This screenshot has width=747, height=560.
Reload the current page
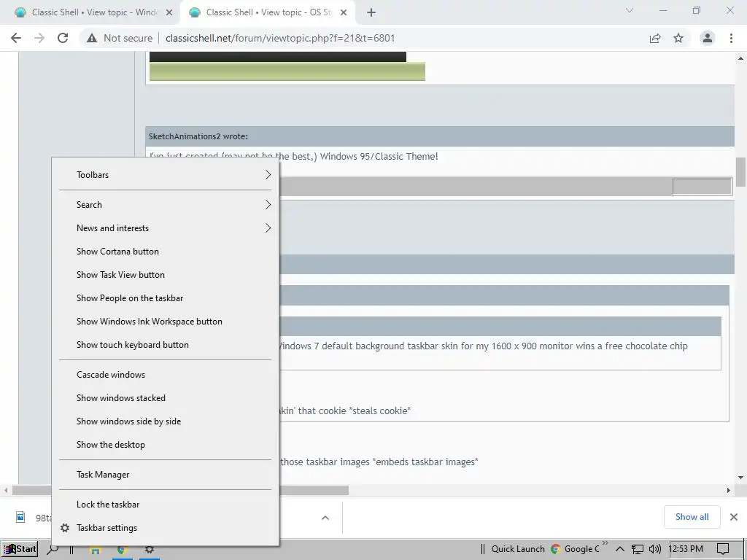click(x=63, y=38)
